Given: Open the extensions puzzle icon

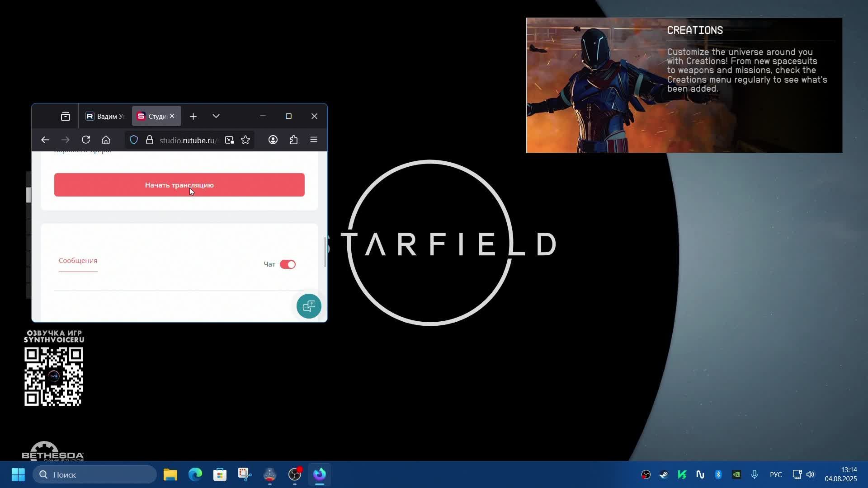Looking at the screenshot, I should tap(294, 140).
